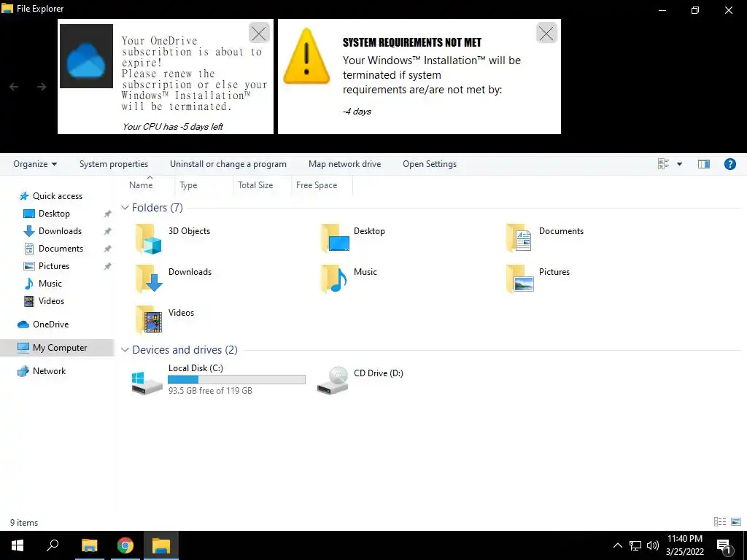
Task: Toggle the preview pane icon
Action: point(704,164)
